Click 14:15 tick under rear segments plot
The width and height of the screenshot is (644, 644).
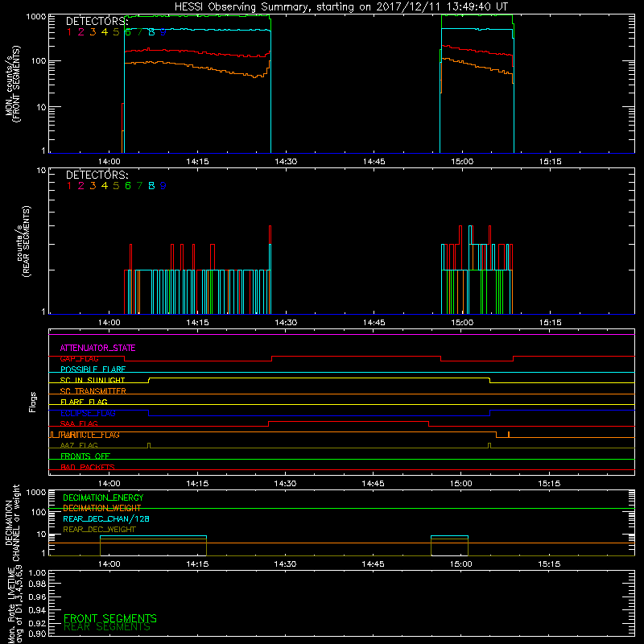click(197, 323)
